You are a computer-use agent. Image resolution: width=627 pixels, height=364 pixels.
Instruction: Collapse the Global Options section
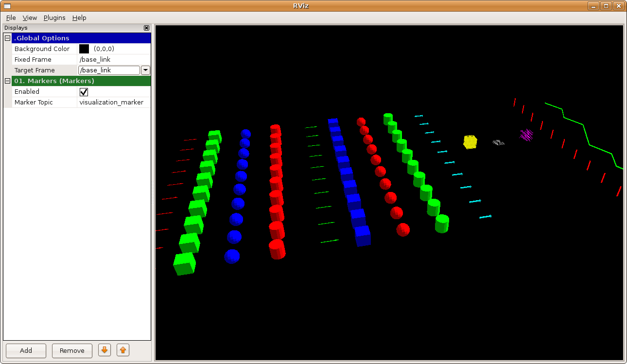click(7, 38)
